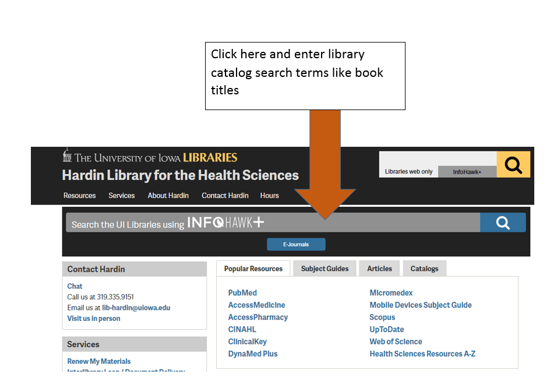
Task: Click the University of Iowa Libraries logo
Action: 150,157
